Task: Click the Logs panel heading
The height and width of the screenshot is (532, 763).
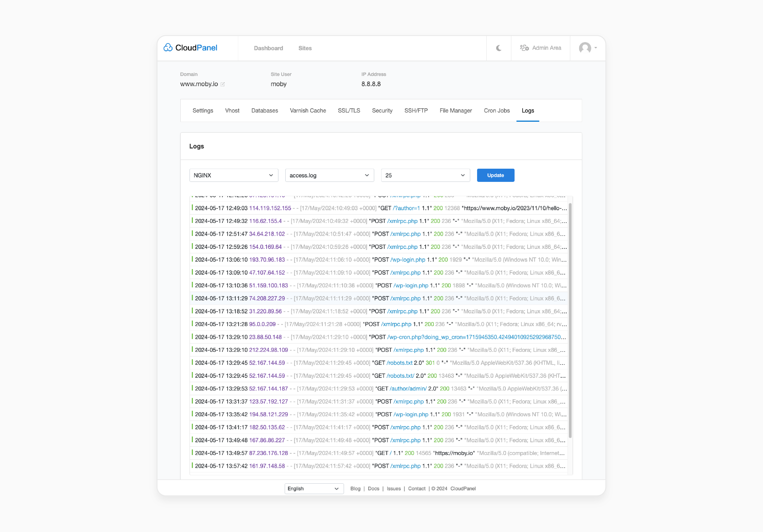Action: (x=196, y=146)
